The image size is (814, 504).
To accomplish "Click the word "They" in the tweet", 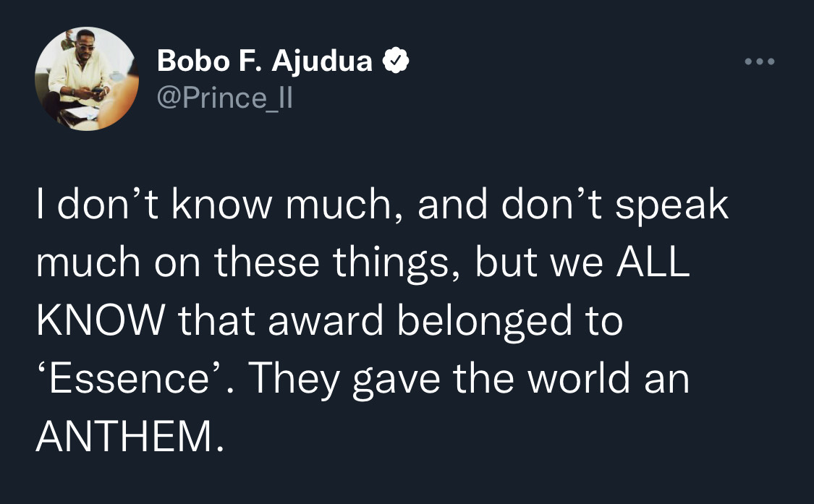I will pos(297,380).
